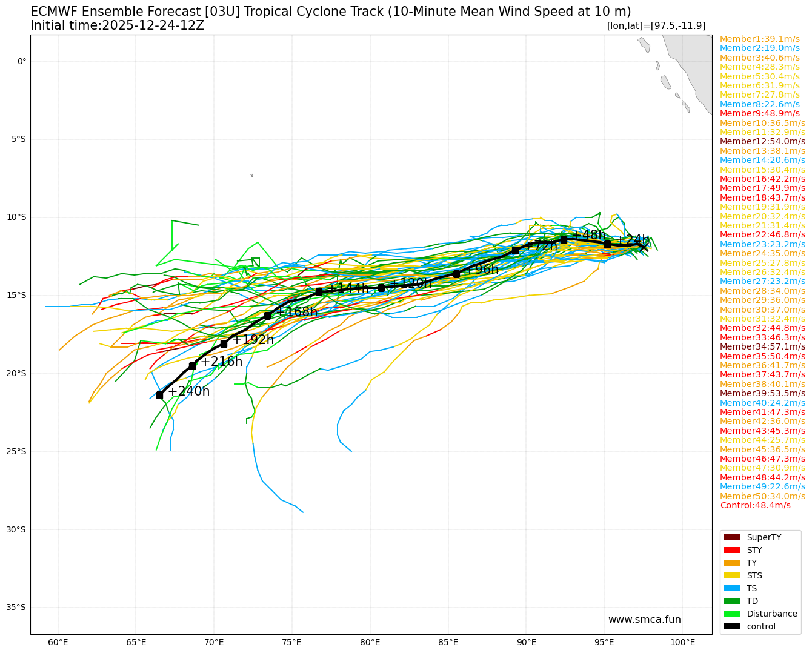The image size is (812, 653).
Task: Toggle the Member1:39.1m/s track entry
Action: point(759,38)
